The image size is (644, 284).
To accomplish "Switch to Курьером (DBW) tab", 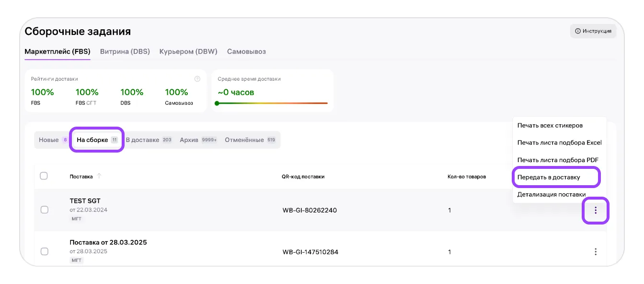I will pos(188,51).
